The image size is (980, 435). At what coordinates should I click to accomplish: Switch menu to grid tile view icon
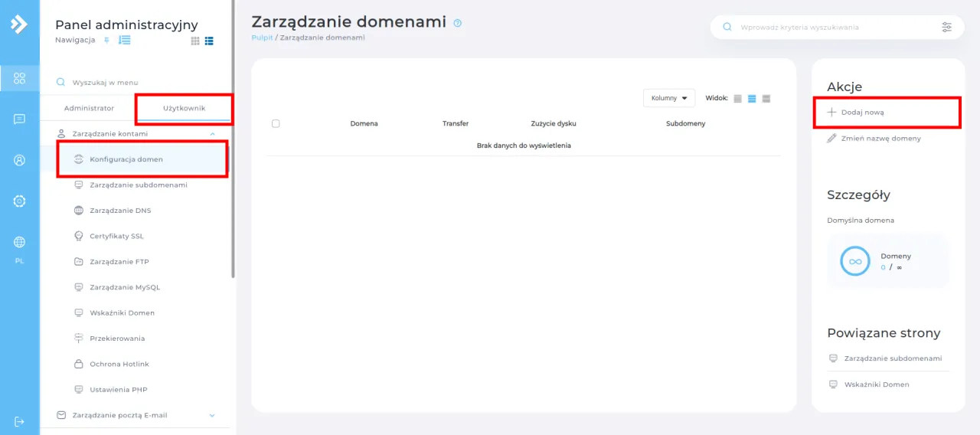pos(195,41)
